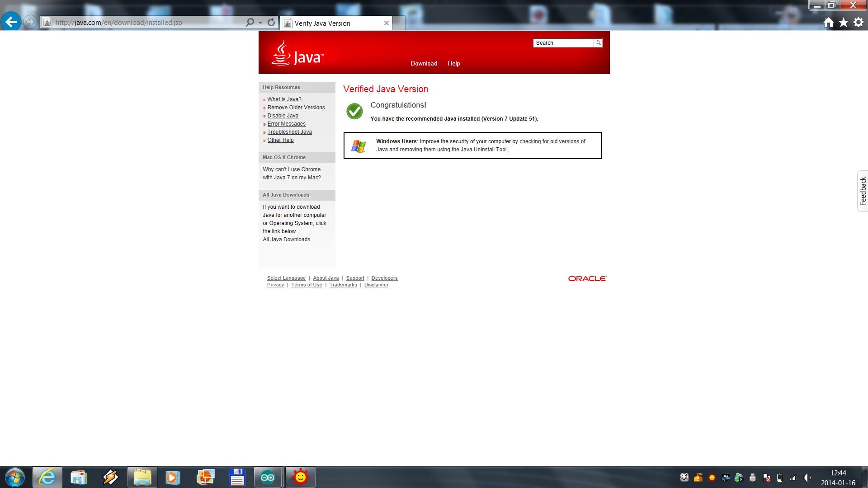
Task: Select the Help menu item
Action: 454,64
